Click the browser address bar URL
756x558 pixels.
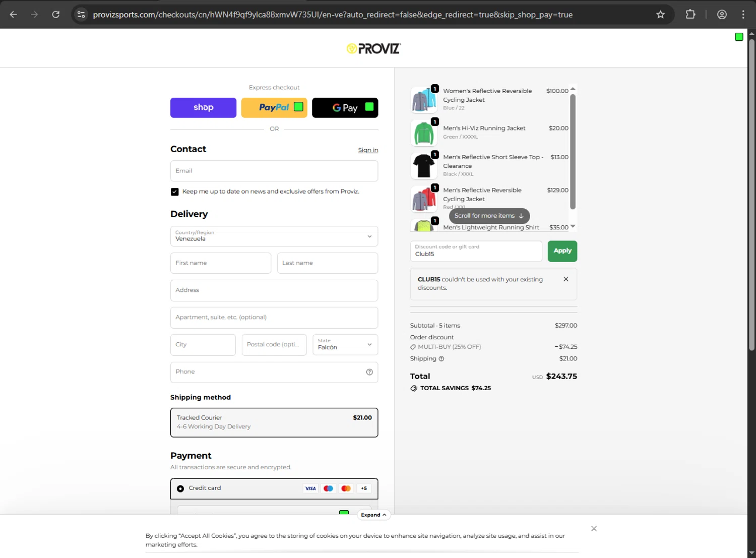(x=333, y=15)
